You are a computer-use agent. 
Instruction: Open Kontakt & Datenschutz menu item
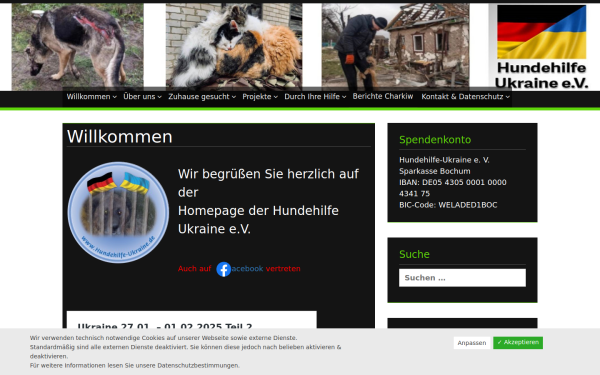[x=462, y=97]
